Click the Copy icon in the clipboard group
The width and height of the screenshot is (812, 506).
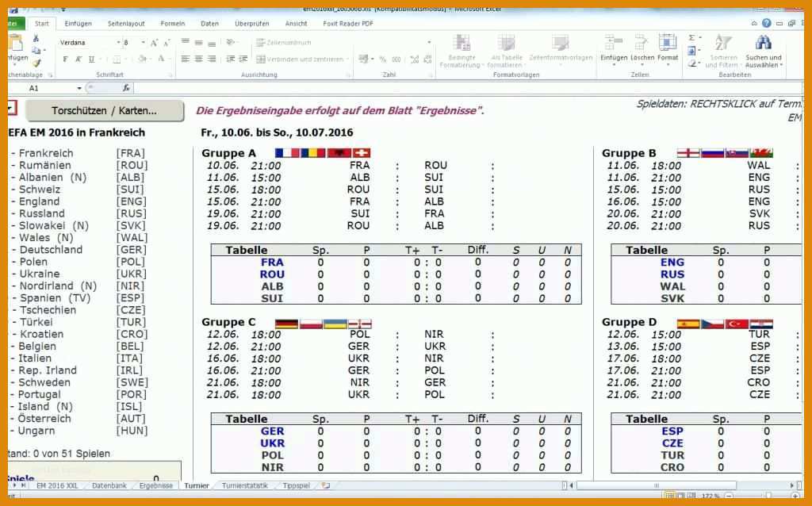[x=36, y=50]
